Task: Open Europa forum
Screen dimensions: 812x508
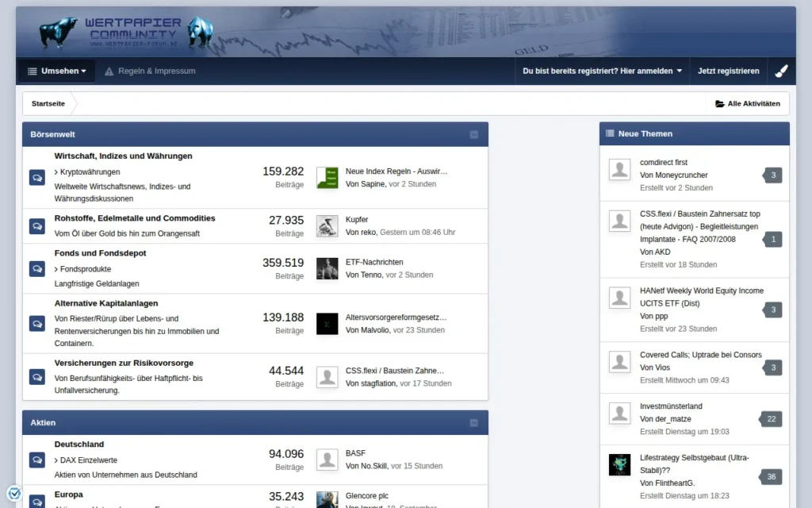Action: (68, 495)
